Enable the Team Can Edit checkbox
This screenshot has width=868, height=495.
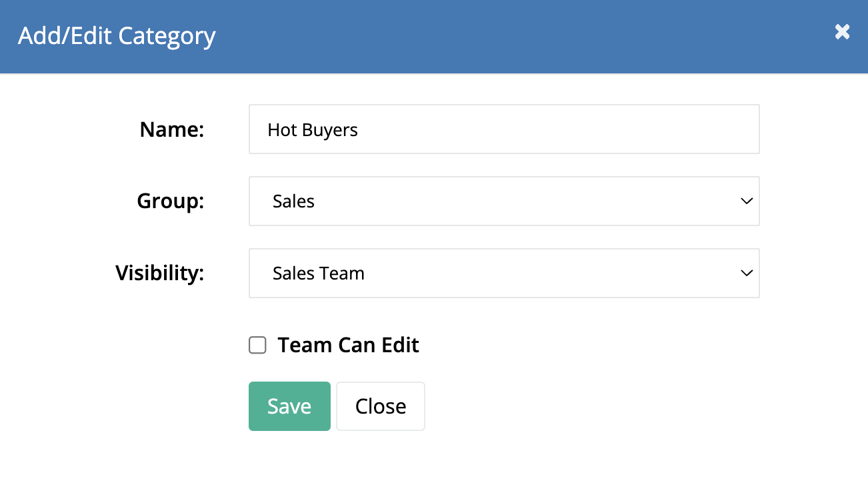[x=257, y=345]
